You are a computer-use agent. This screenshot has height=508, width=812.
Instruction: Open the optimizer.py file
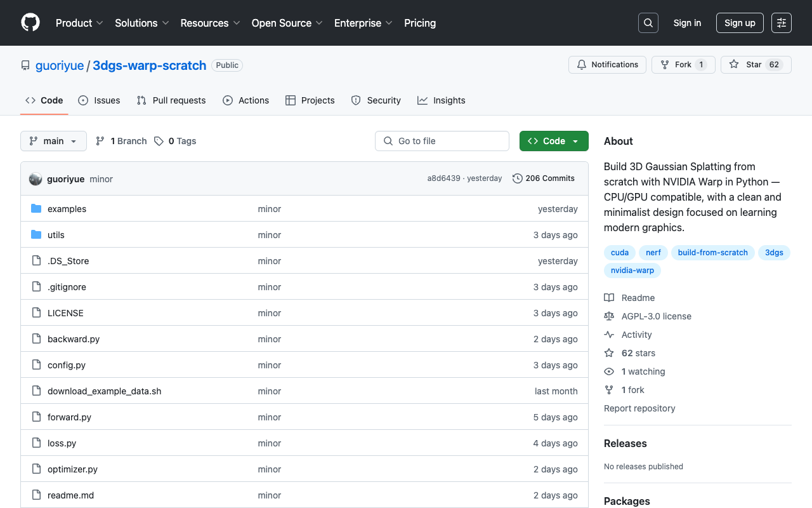[x=72, y=469]
